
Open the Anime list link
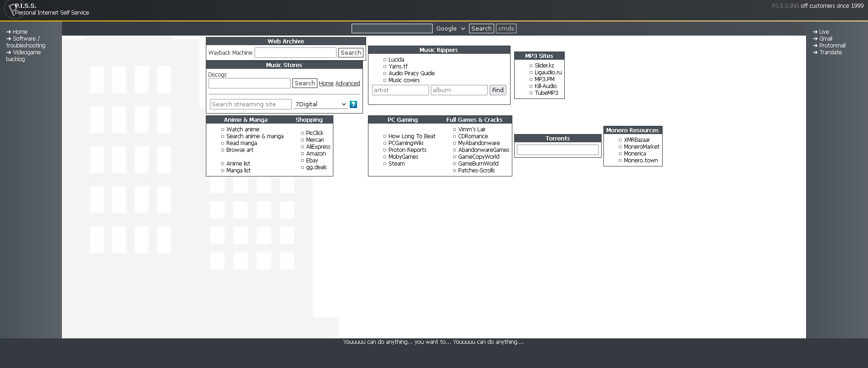pos(238,164)
